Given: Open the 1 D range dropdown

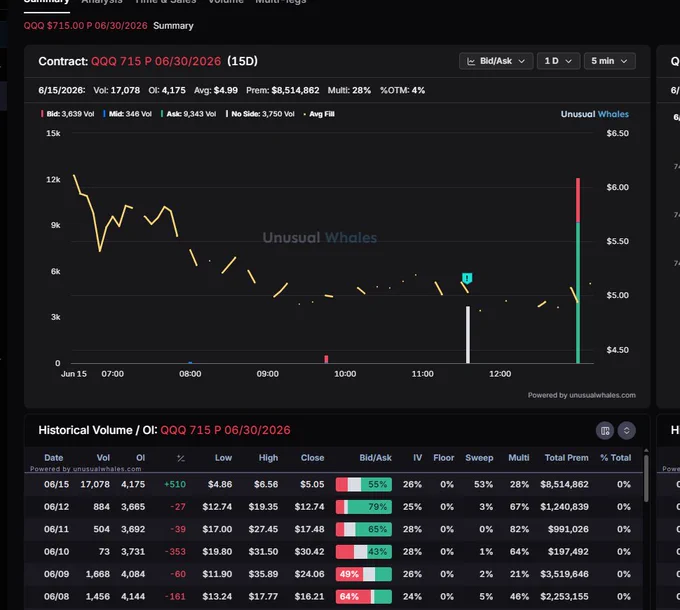Looking at the screenshot, I should click(558, 61).
